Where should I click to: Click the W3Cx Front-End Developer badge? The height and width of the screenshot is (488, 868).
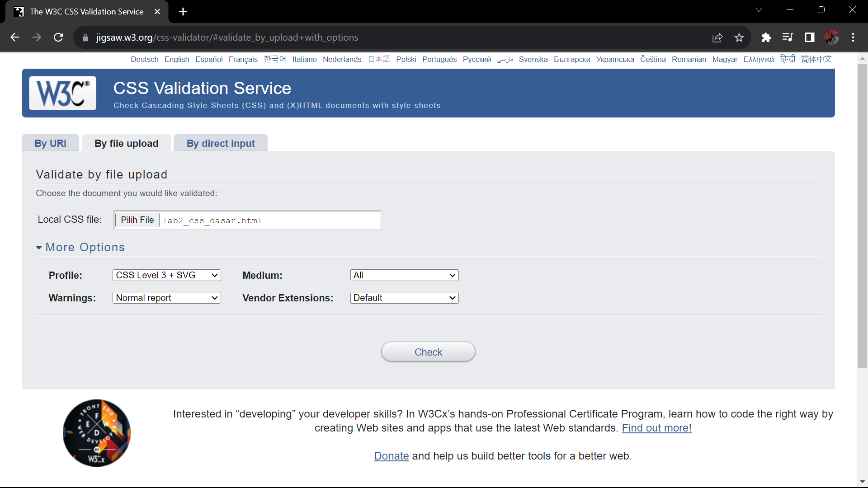pos(97,433)
